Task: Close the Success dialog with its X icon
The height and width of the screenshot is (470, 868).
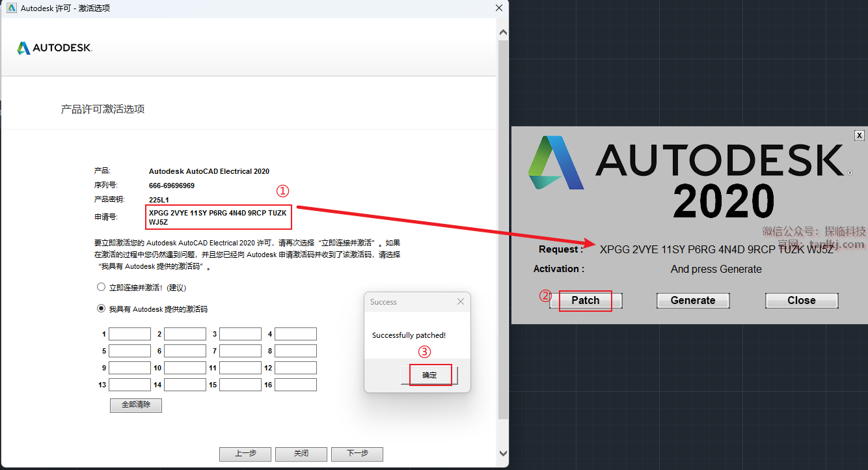Action: (x=461, y=301)
